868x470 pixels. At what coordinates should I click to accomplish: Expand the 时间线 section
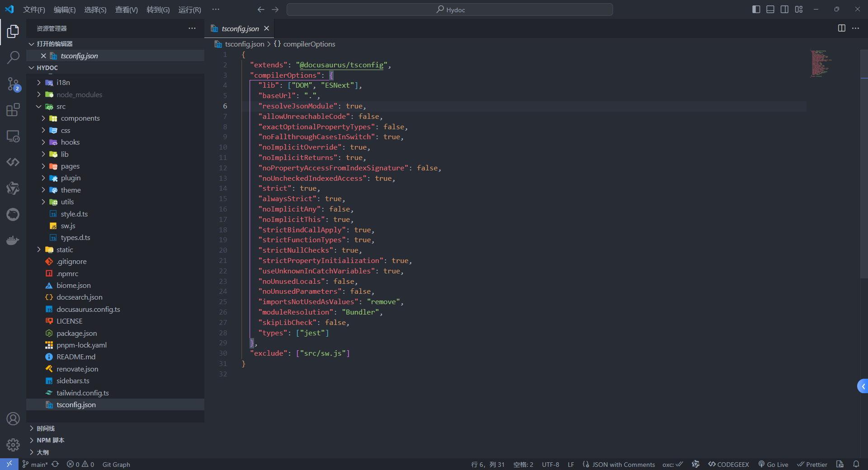tap(115, 428)
